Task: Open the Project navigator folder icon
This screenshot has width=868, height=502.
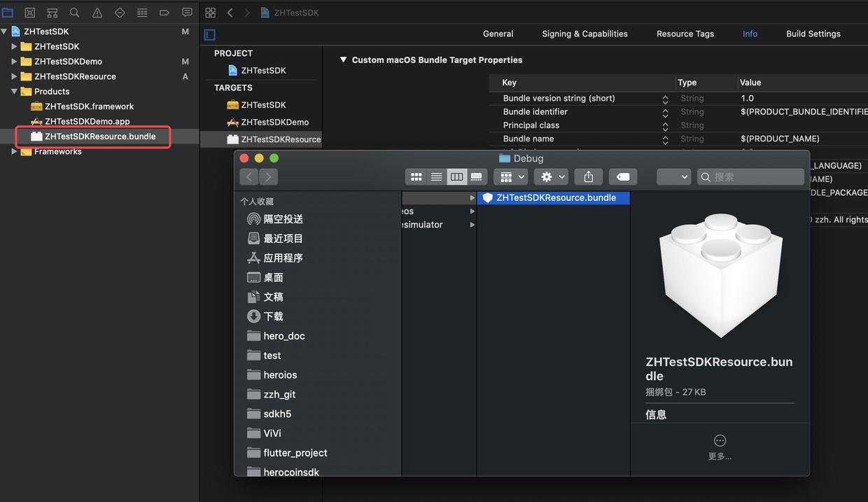Action: click(x=8, y=13)
